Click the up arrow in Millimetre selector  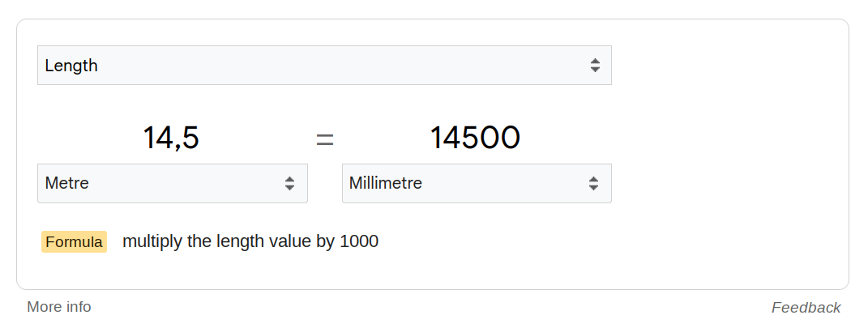[x=594, y=179]
